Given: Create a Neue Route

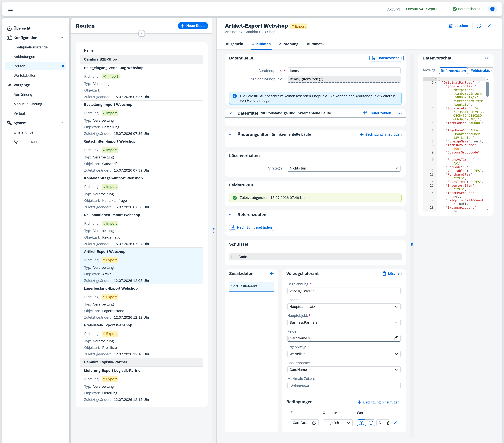Looking at the screenshot, I should coord(193,26).
